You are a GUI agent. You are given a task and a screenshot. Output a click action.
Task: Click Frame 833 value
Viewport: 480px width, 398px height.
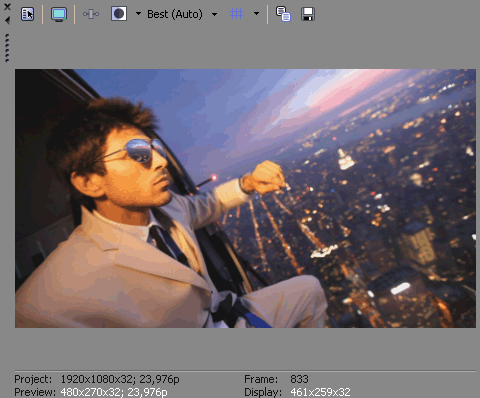pyautogui.click(x=299, y=379)
